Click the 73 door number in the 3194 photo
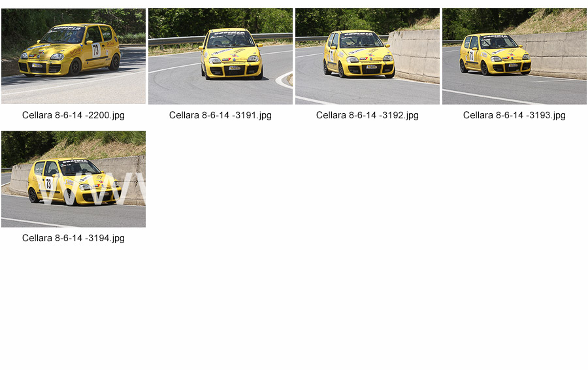The height and width of the screenshot is (370, 588). [48, 184]
